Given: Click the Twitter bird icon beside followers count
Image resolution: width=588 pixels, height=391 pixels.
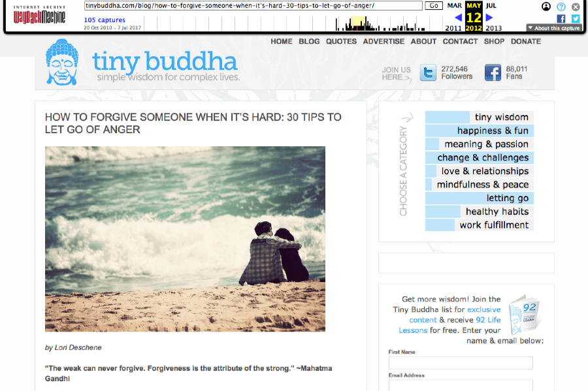Looking at the screenshot, I should (x=428, y=72).
